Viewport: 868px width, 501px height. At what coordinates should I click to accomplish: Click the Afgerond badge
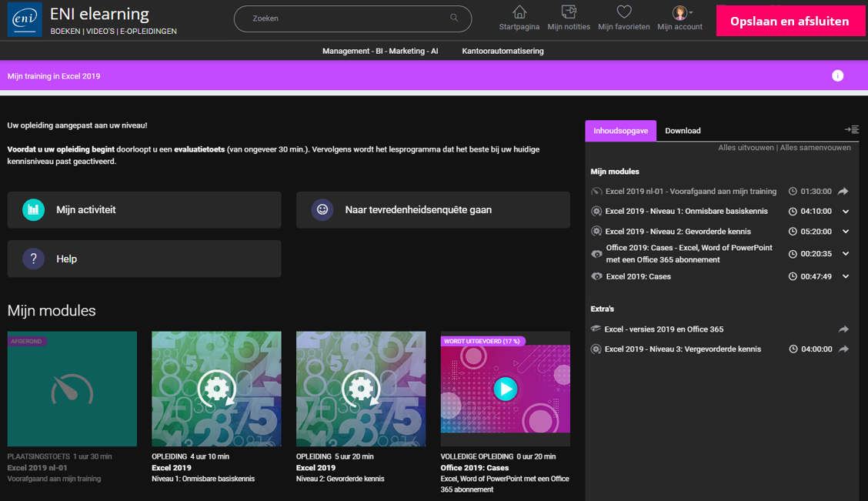[27, 341]
